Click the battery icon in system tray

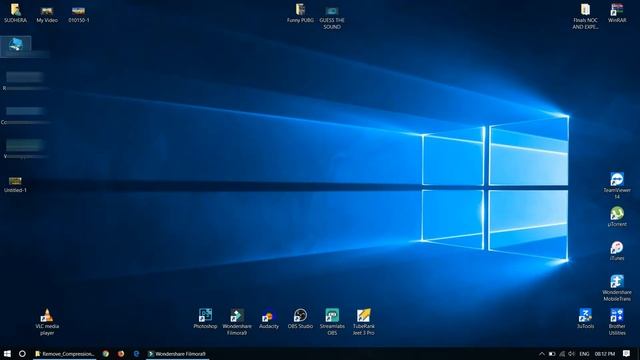coord(552,354)
